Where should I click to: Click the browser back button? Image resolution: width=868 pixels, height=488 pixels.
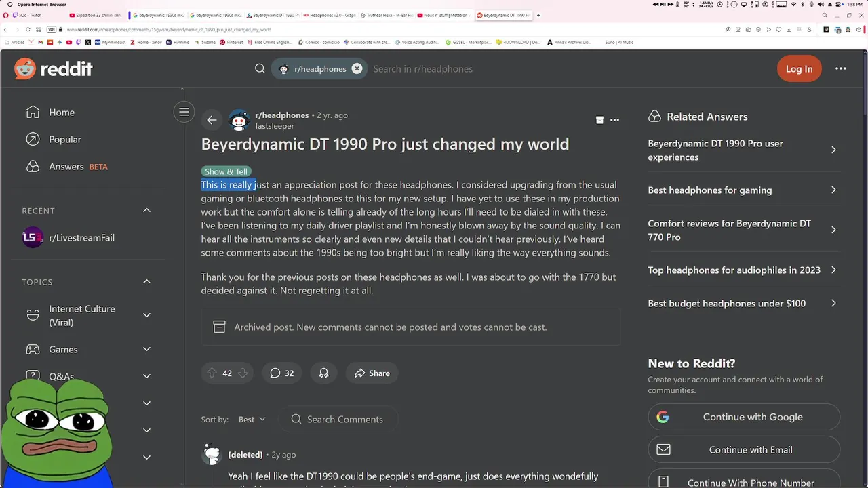5,30
